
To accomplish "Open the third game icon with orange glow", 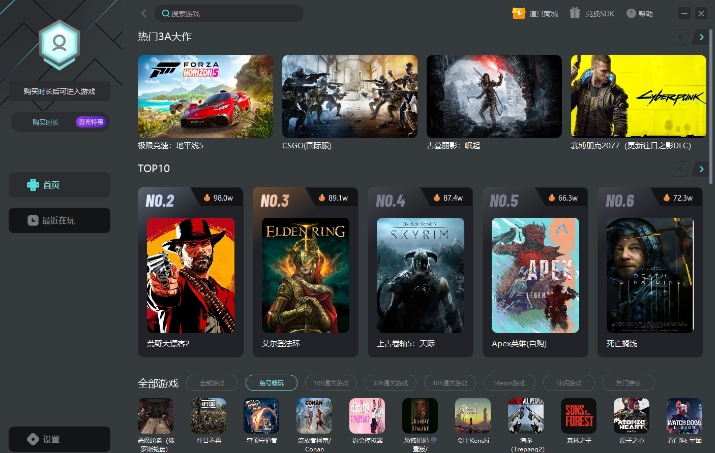I will coord(261,416).
